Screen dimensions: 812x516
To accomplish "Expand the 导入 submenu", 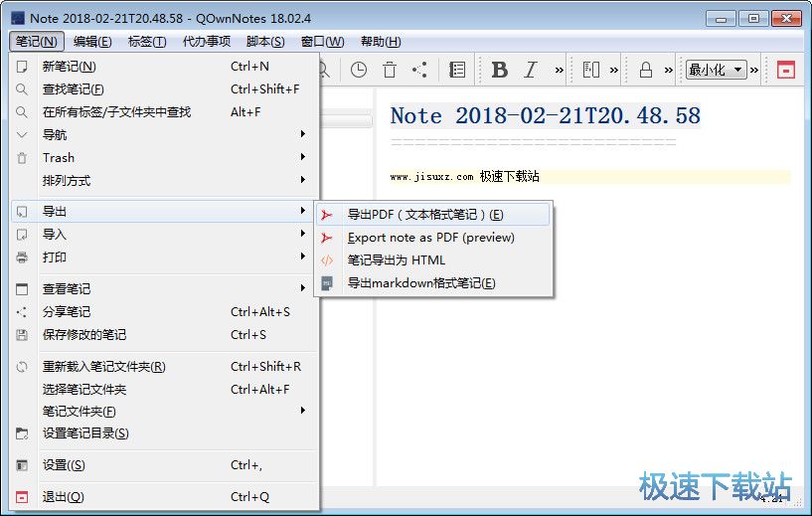I will [163, 235].
